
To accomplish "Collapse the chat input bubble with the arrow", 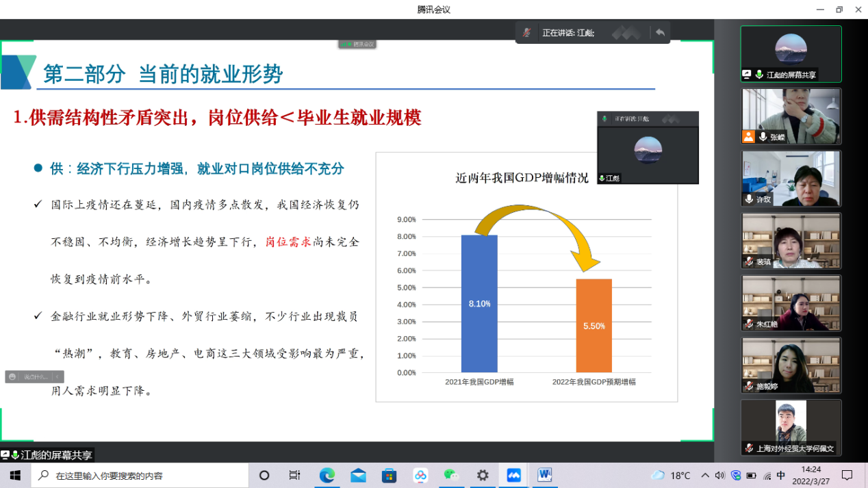I will point(58,376).
